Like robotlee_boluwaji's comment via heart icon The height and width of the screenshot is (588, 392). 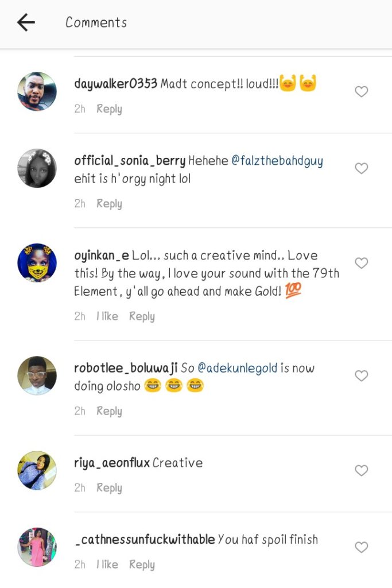point(361,376)
